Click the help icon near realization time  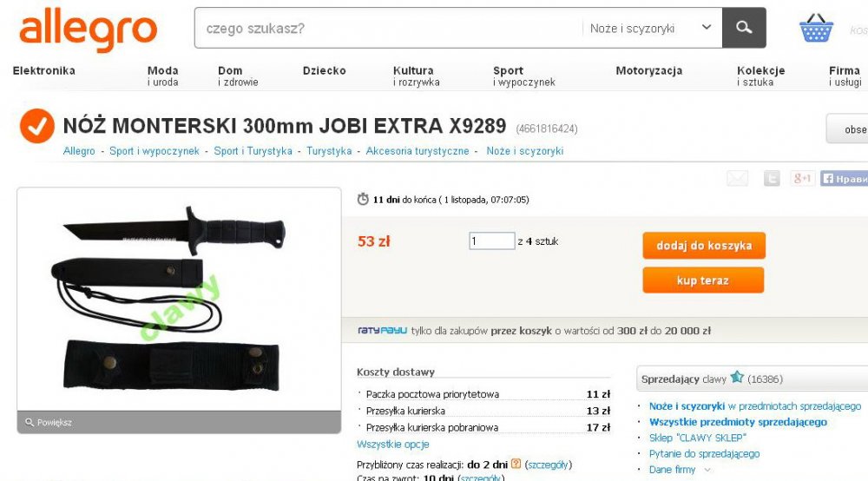[x=516, y=464]
